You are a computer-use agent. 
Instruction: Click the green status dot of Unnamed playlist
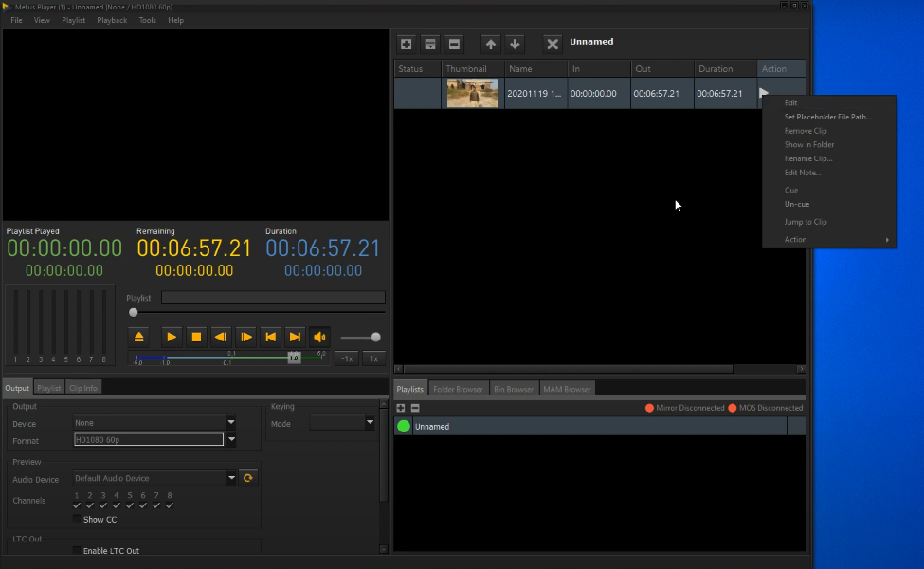(404, 427)
